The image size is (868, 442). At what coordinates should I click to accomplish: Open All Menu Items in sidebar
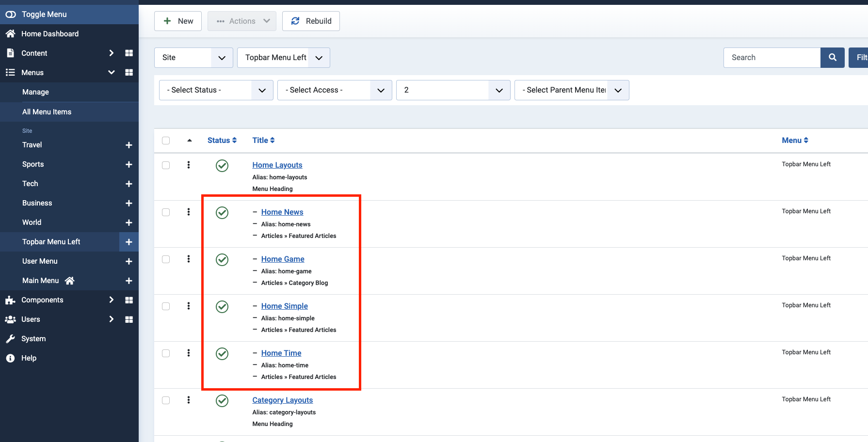tap(47, 112)
